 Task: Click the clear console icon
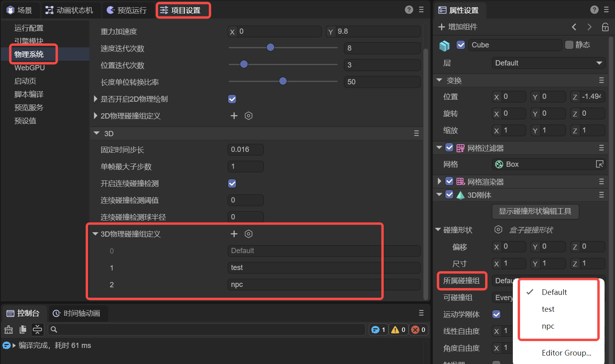[x=8, y=330]
